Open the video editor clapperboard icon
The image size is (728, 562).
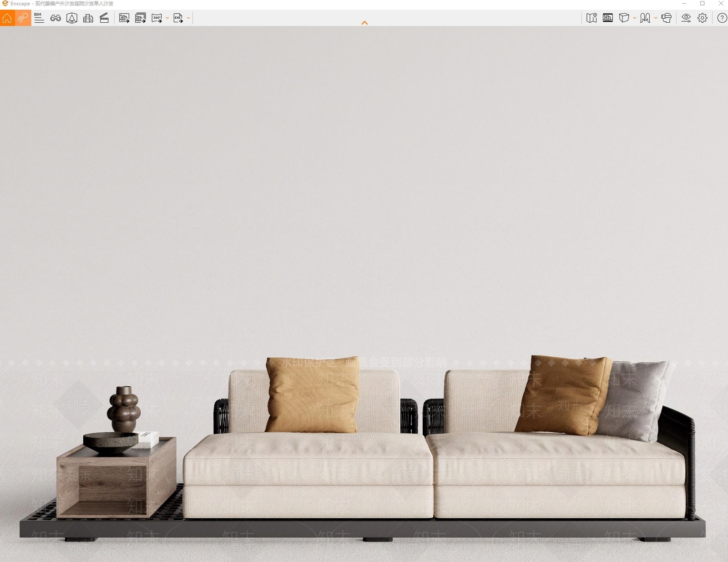(x=104, y=18)
